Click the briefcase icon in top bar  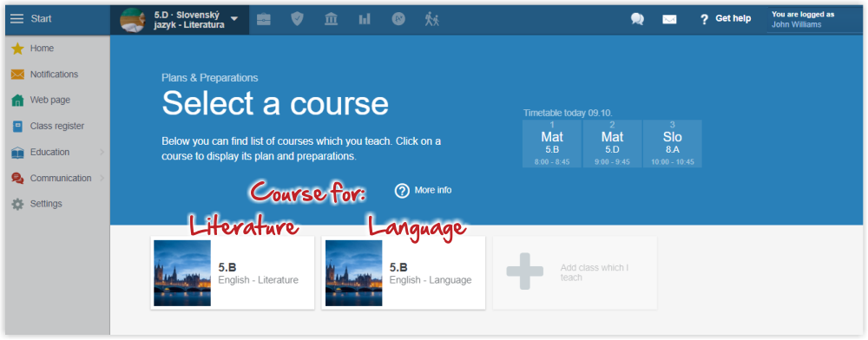pyautogui.click(x=264, y=19)
